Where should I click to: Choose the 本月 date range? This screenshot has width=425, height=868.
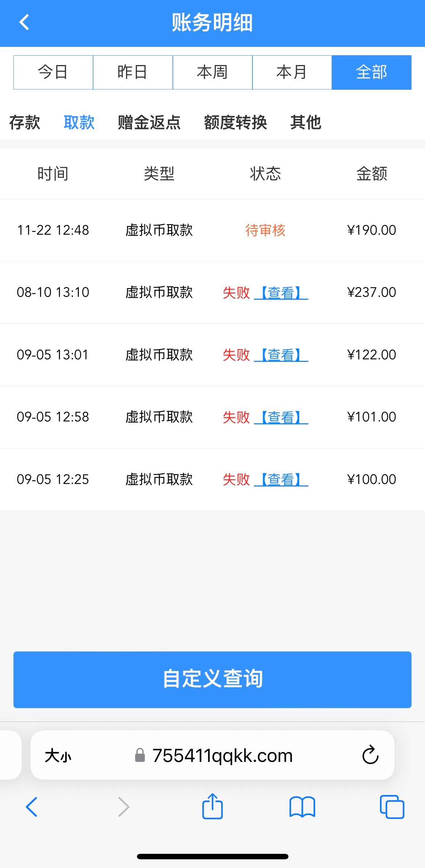click(292, 72)
